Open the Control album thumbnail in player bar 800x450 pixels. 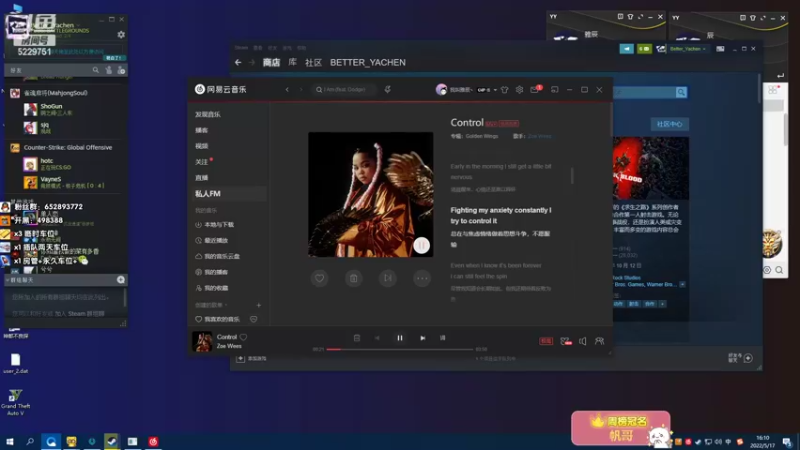(x=202, y=341)
